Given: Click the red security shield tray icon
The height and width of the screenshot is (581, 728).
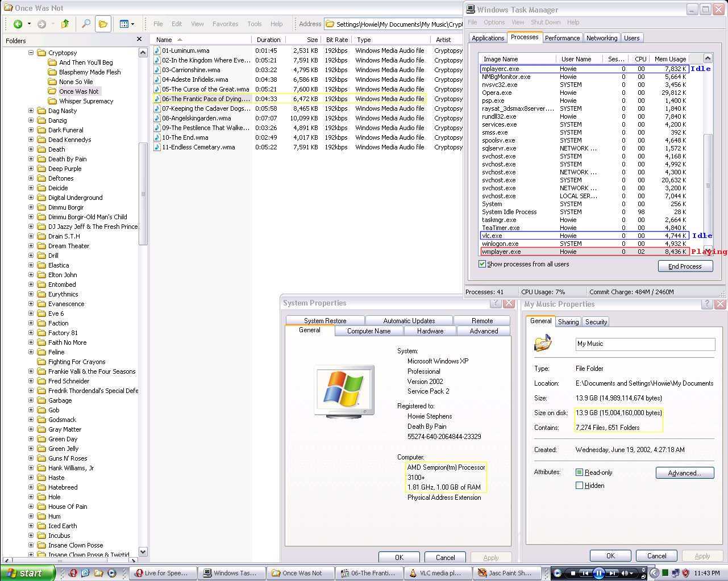Looking at the screenshot, I should [x=686, y=573].
